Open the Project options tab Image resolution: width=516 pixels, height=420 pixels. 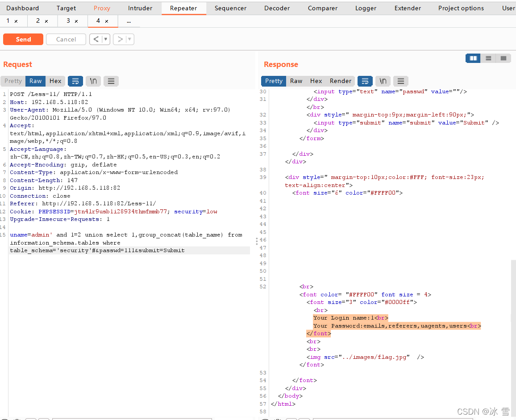point(461,8)
